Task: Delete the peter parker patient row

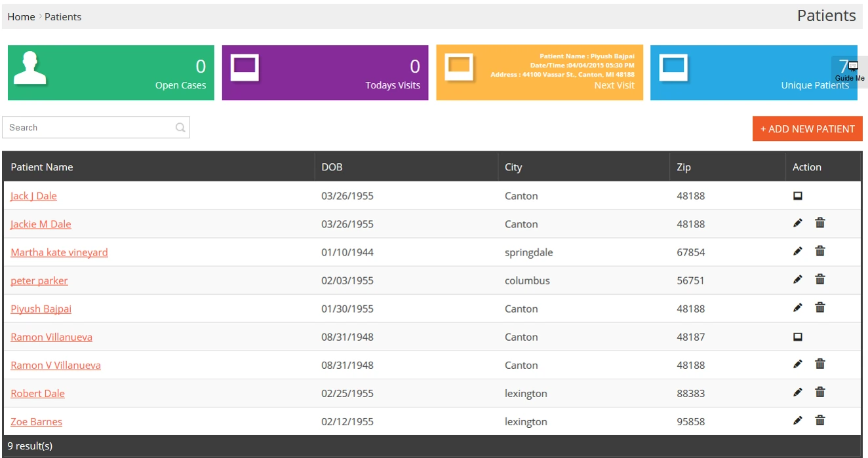Action: [x=819, y=279]
